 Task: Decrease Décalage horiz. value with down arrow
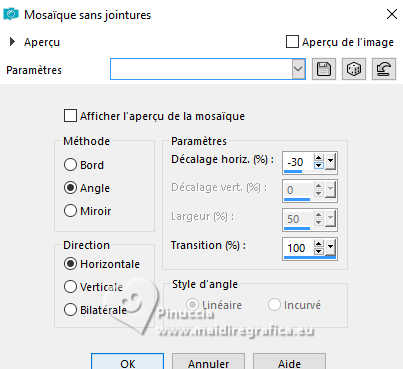coord(319,166)
